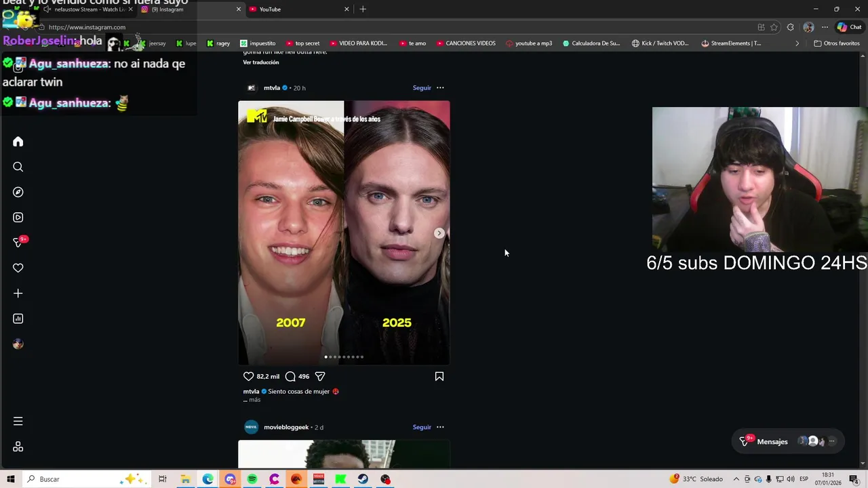Viewport: 868px width, 488px height.
Task: Open a new browser tab
Action: (363, 9)
